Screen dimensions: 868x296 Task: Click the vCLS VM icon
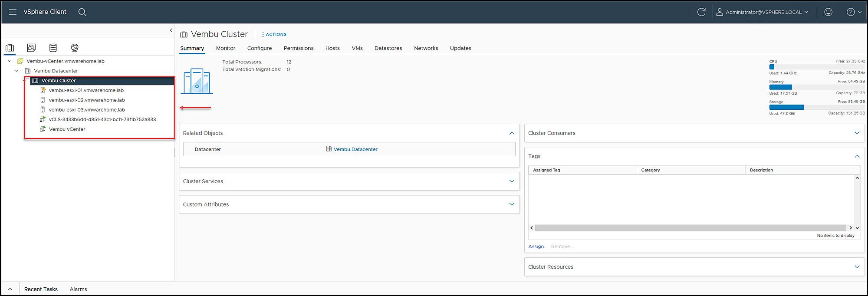pyautogui.click(x=43, y=119)
